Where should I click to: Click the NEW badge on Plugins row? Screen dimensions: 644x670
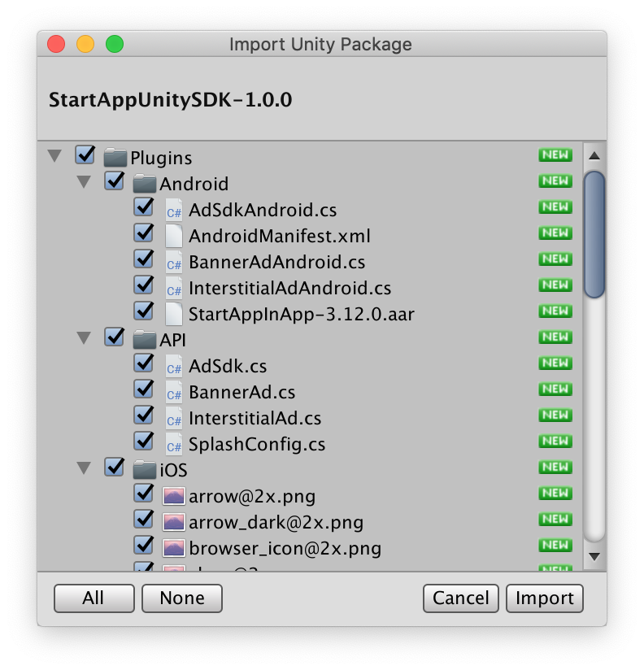coord(555,154)
